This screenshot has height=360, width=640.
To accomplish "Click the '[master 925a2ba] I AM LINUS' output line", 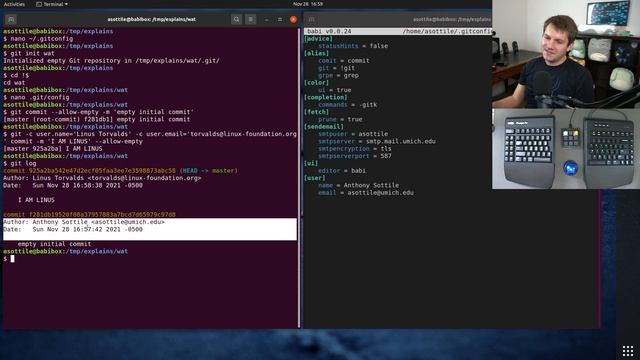I will point(53,149).
